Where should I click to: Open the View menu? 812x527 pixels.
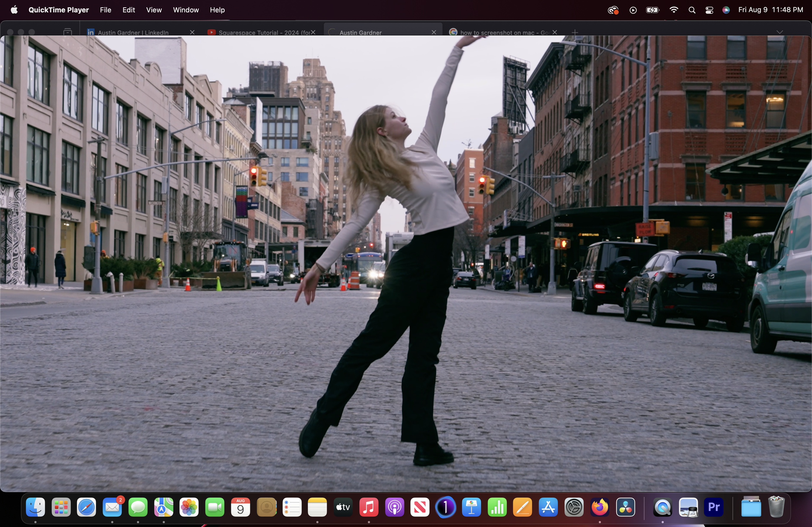(154, 10)
